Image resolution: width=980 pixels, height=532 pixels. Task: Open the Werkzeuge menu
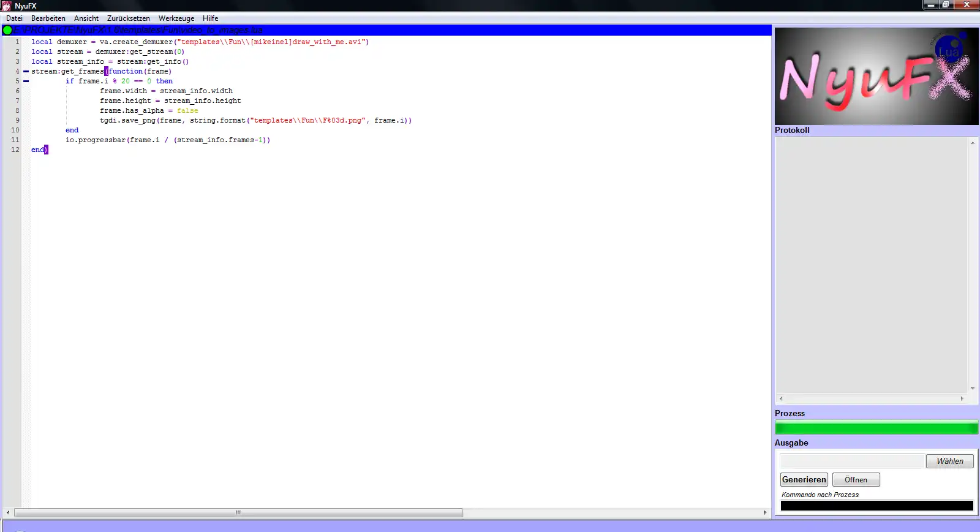pyautogui.click(x=176, y=18)
